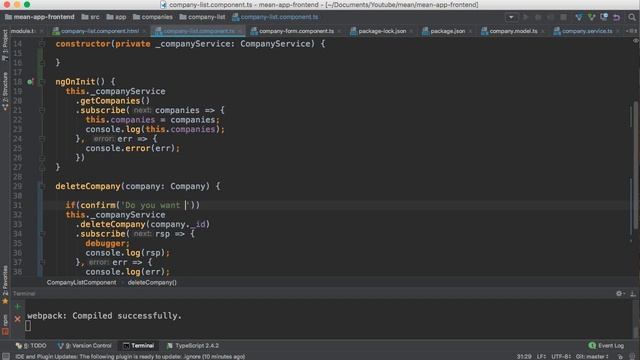This screenshot has height=360, width=640.
Task: Click the IDE and Plugin Updates status message
Action: [x=130, y=357]
